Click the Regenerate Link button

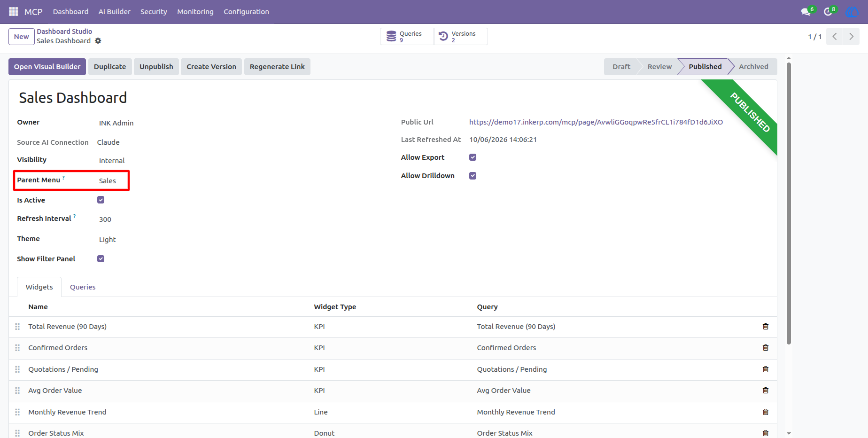[277, 67]
